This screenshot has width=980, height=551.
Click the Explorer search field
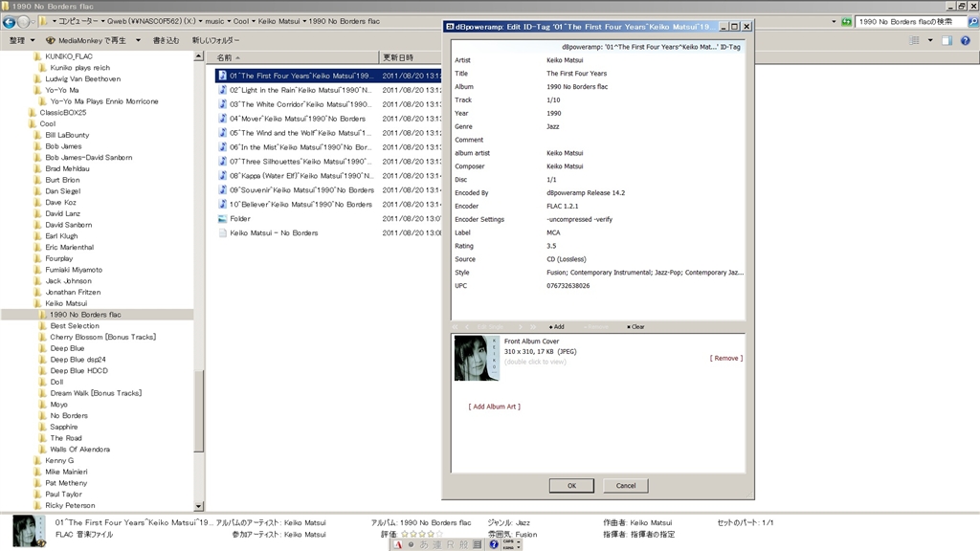tap(909, 22)
